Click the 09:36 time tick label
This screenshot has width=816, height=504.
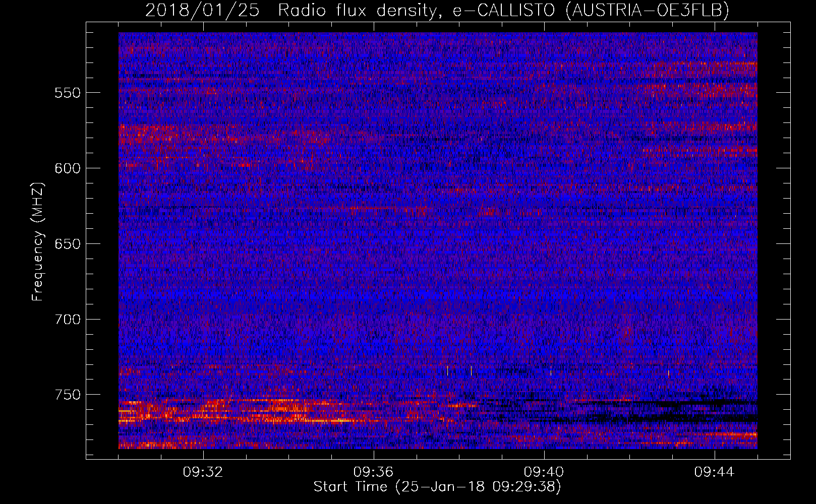click(x=374, y=472)
